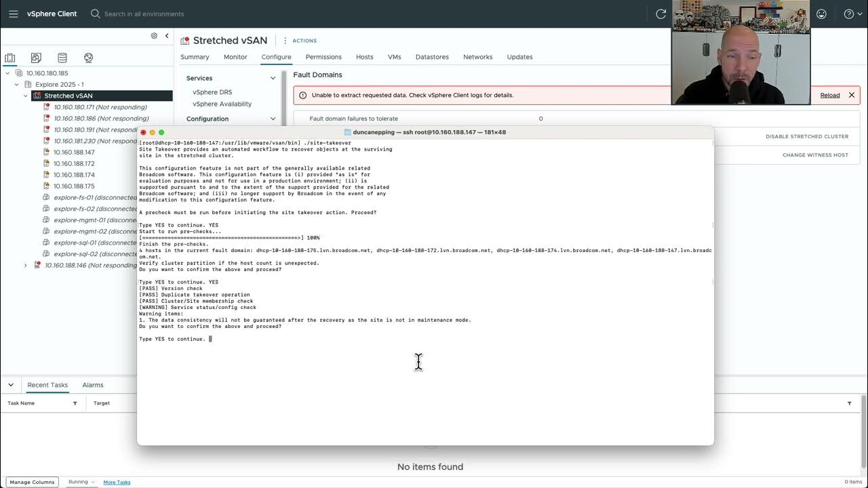Expand the 10.160.188.146 host node
Screen dimensions: 868x488
click(x=26, y=265)
